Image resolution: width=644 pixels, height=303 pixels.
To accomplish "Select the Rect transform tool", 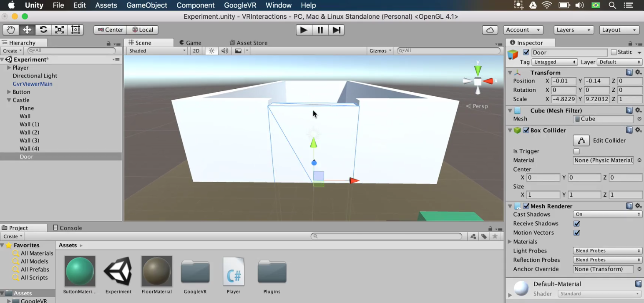I will point(75,30).
